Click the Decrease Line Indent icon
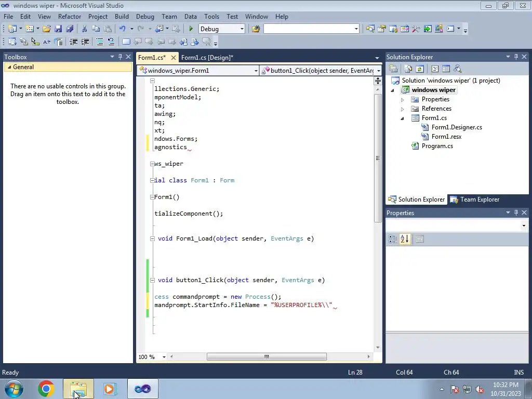This screenshot has width=532, height=399. 73,42
